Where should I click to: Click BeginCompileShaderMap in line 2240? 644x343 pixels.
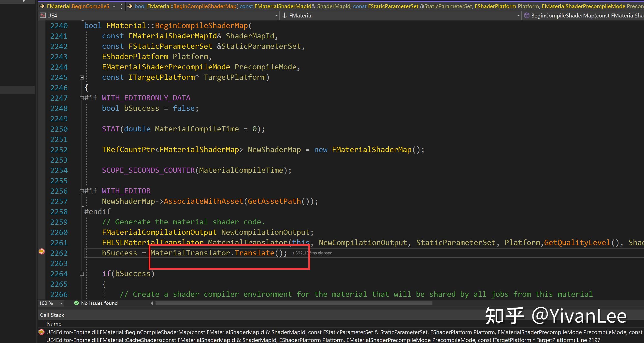[x=201, y=26]
